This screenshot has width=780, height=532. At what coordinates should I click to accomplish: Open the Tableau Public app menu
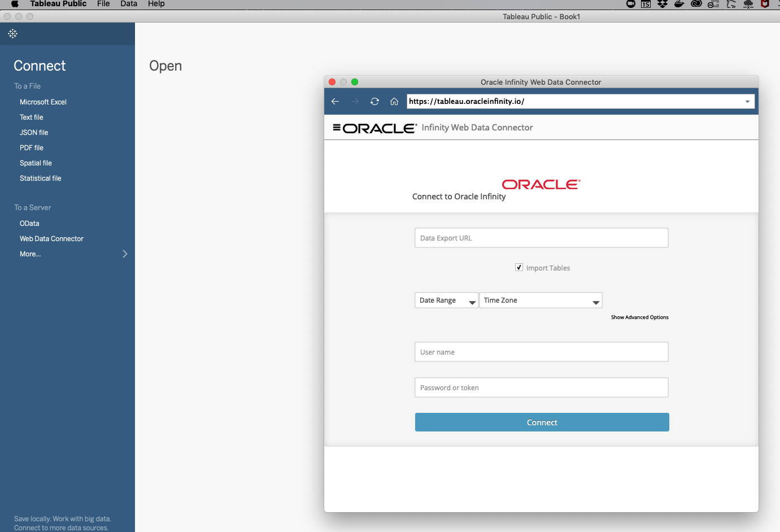pos(58,4)
